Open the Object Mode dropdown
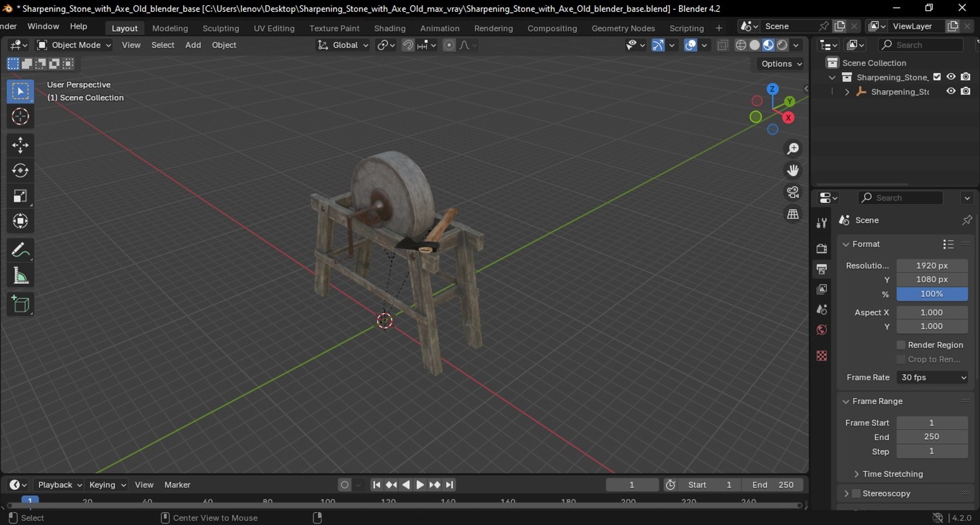The image size is (980, 525). click(x=75, y=45)
